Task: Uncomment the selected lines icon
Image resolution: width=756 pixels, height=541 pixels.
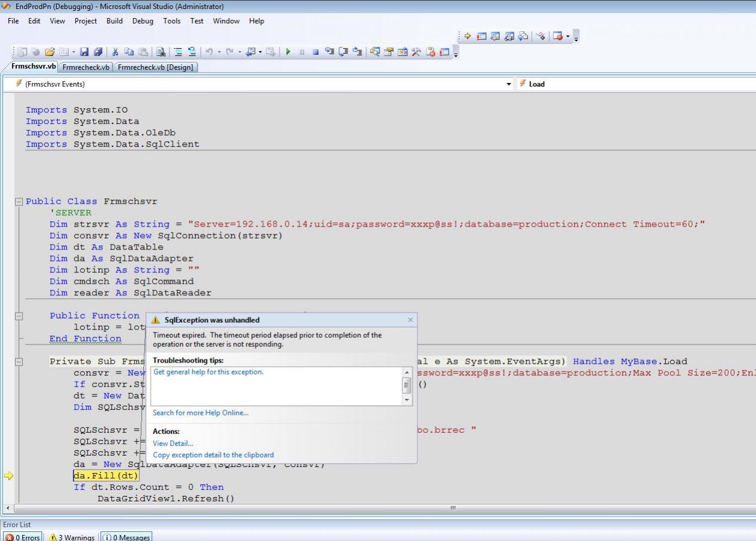Action: tap(192, 52)
